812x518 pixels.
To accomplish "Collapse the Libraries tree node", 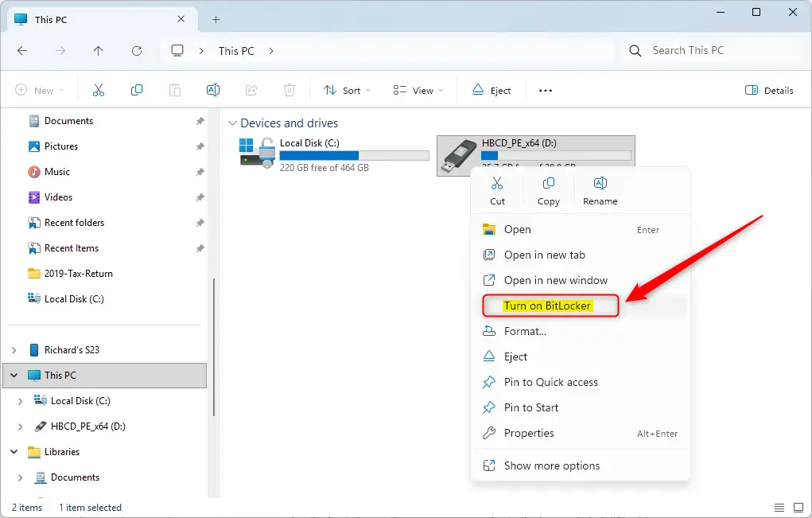I will 14,452.
